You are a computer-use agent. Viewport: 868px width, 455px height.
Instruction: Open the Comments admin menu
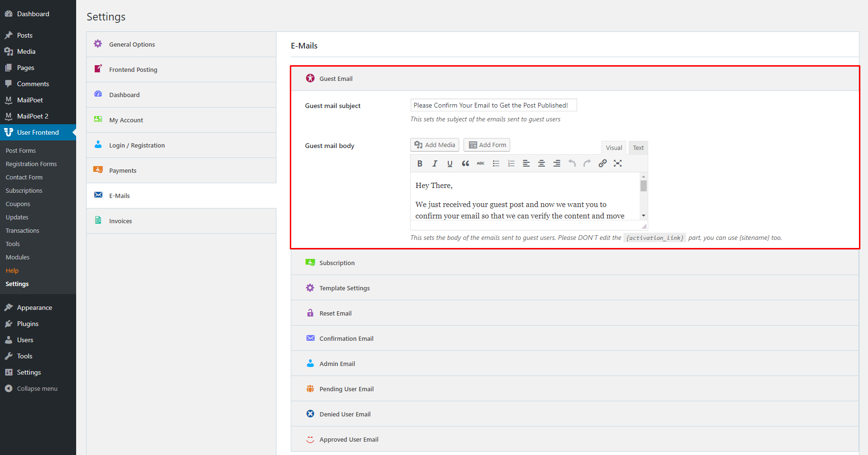[38, 84]
